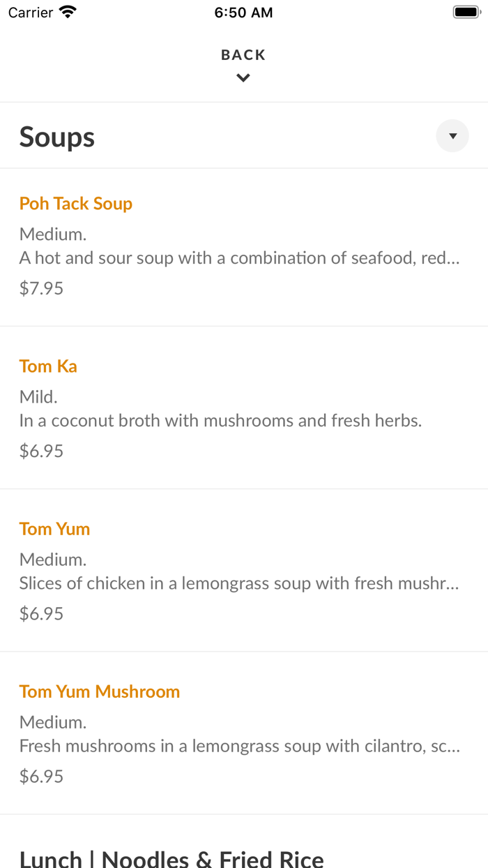Tap the downward chevron below BACK
Screen dimensions: 488x868
click(x=243, y=77)
